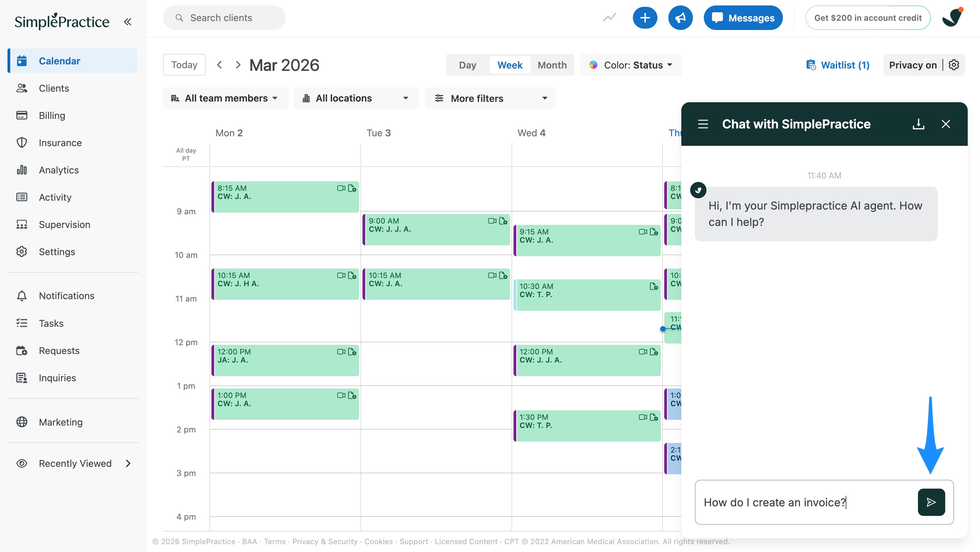Open the account avatar menu
Viewport: 980px width, 552px height.
953,17
